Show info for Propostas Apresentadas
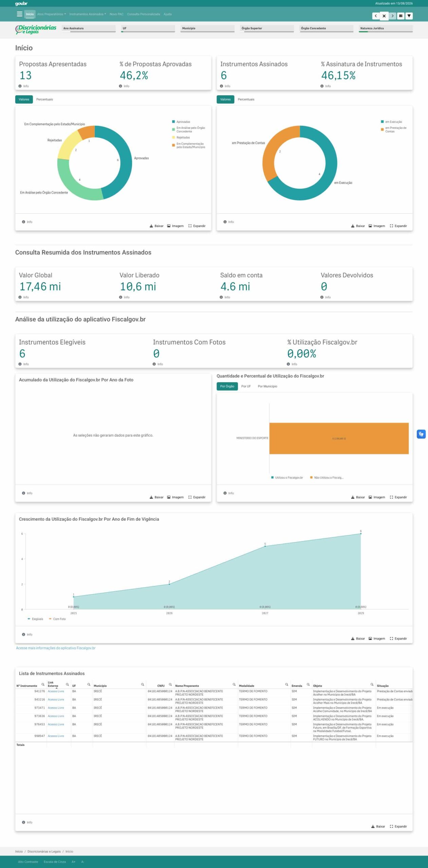The width and height of the screenshot is (428, 868). click(x=24, y=86)
